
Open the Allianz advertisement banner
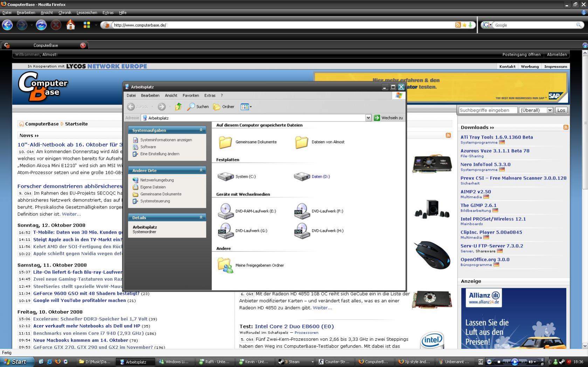pos(513,318)
